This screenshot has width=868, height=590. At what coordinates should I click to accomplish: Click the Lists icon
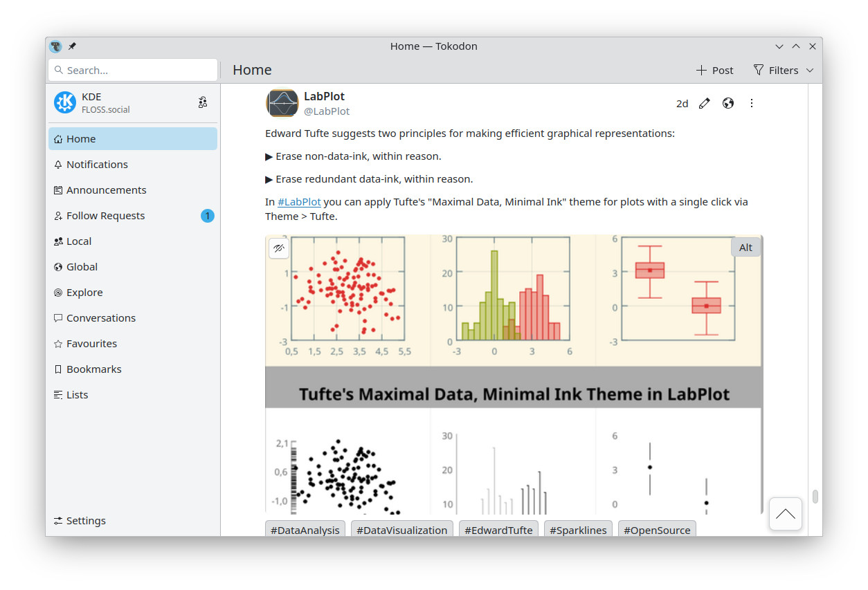pos(58,395)
